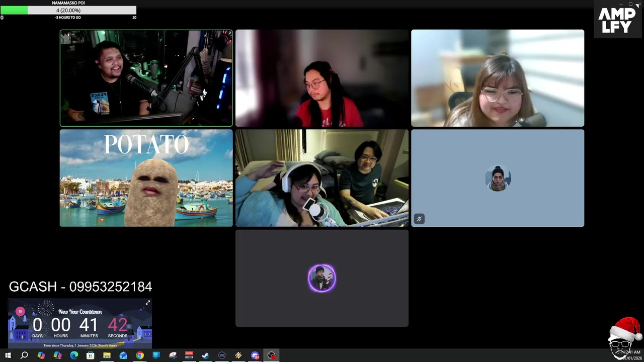Click the New Year Countdown title

[80, 312]
